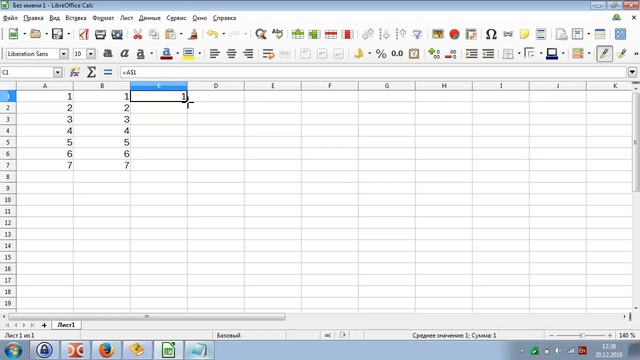
Task: Open dropdown arrow next to Save
Action: pyautogui.click(x=68, y=34)
